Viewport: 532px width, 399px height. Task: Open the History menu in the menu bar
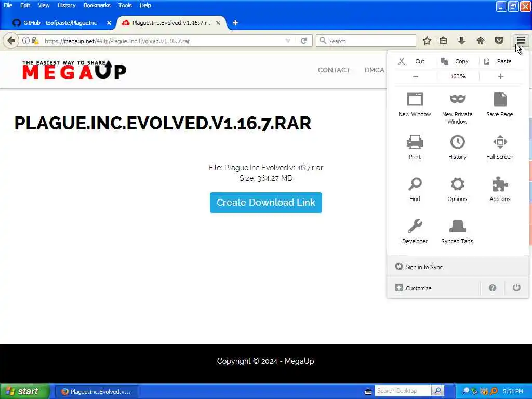[66, 5]
